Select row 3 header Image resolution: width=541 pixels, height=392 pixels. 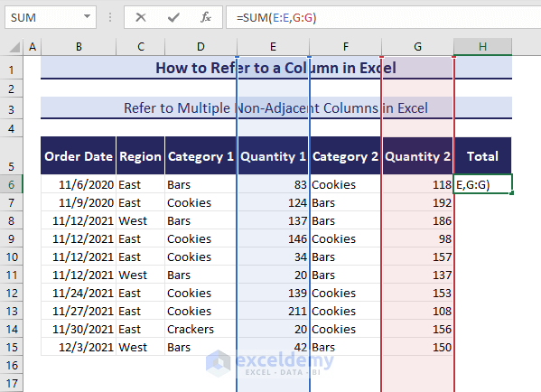[x=12, y=109]
